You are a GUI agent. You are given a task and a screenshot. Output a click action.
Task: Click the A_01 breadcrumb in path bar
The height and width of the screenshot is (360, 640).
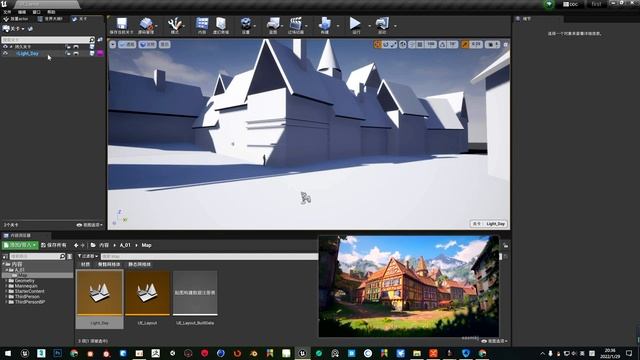point(125,245)
